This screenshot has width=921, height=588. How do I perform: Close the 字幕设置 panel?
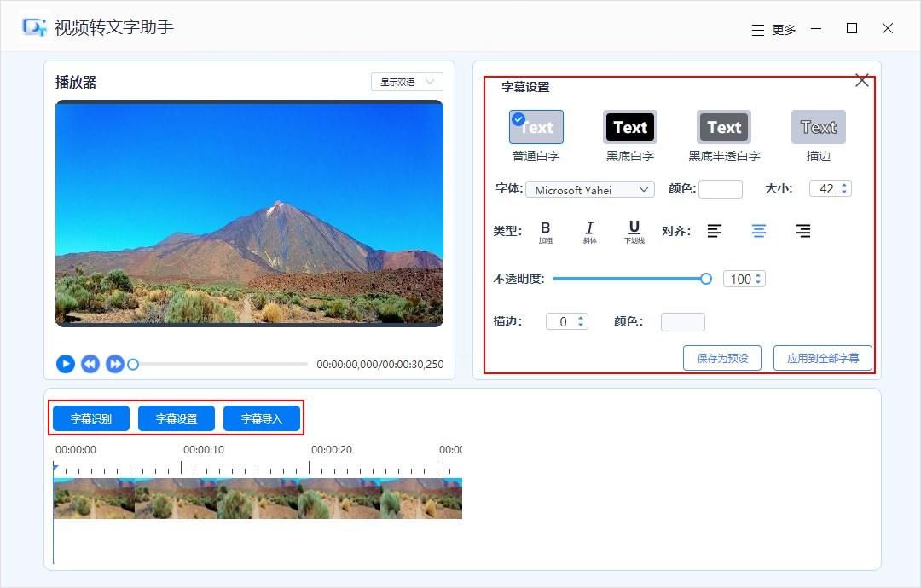(x=861, y=79)
